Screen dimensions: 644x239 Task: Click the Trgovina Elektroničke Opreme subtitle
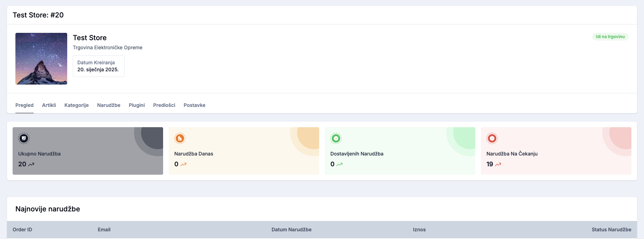click(x=107, y=48)
